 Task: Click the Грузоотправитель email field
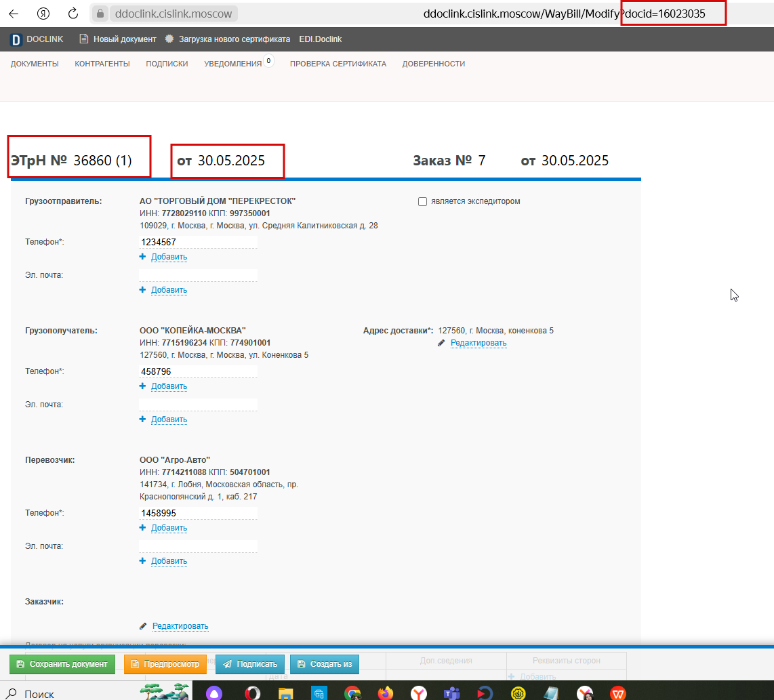click(x=198, y=275)
